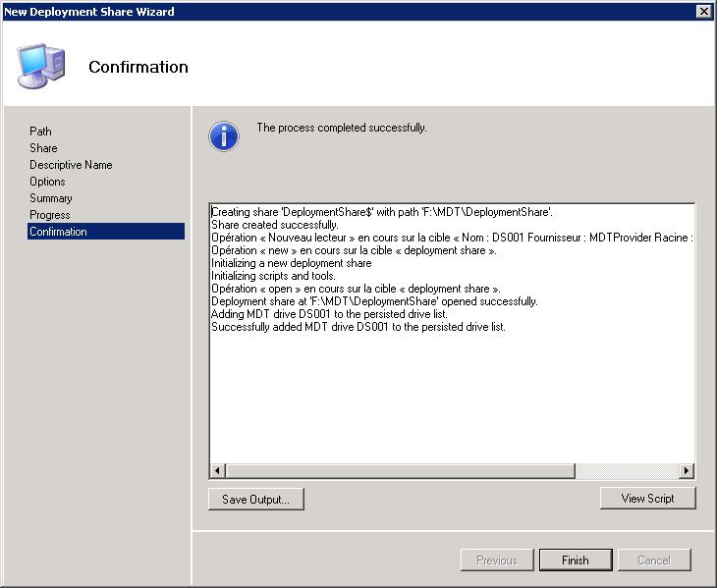Select the Progress step

point(49,215)
